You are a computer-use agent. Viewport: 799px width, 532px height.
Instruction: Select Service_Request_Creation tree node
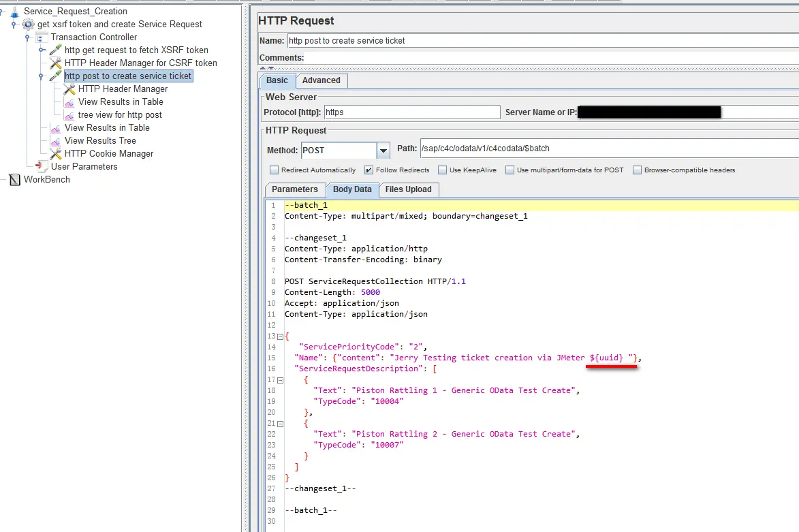pyautogui.click(x=76, y=11)
